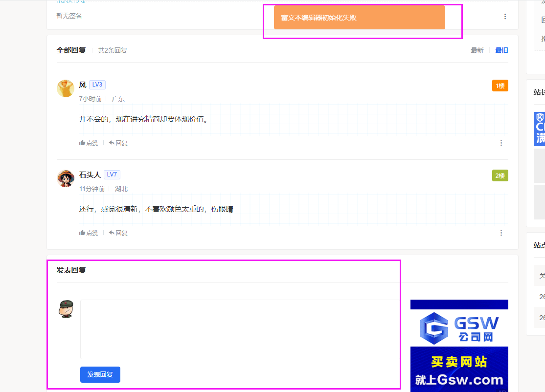Screen dimensions: 545x392
Task: Click the 广东 location label
Action: click(118, 99)
